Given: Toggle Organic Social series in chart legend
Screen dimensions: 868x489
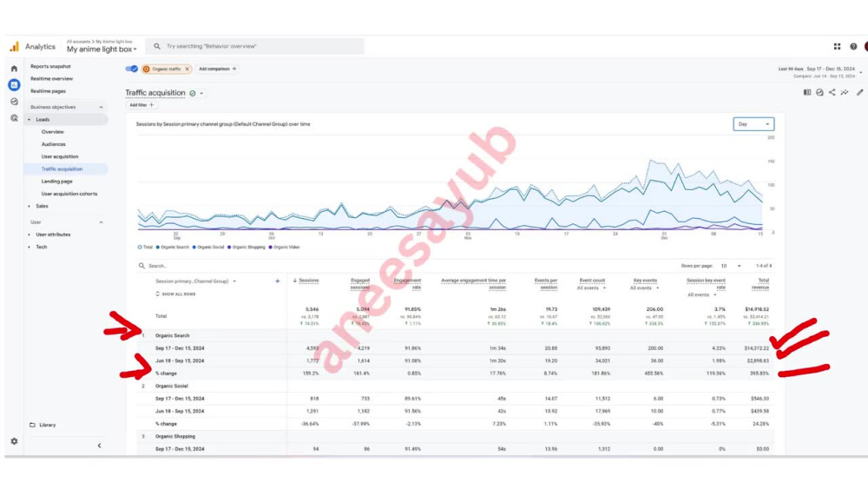Looking at the screenshot, I should 208,248.
